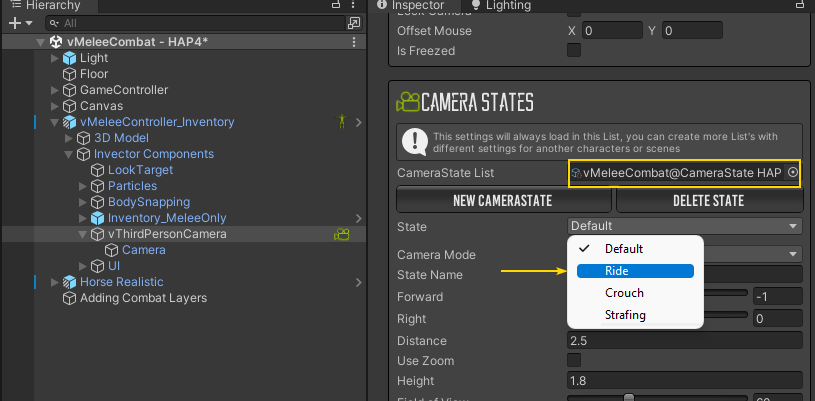The image size is (815, 401).
Task: Open the State dropdown showing Default
Action: pyautogui.click(x=685, y=226)
